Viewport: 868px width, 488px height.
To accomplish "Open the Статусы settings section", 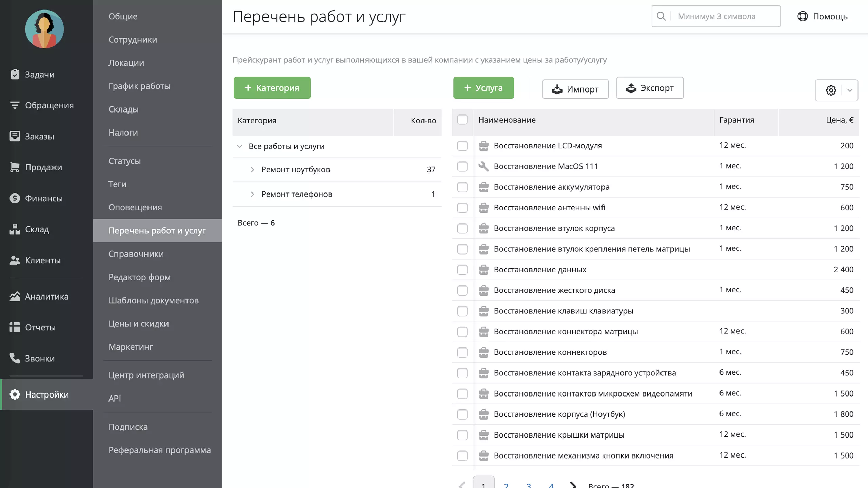I will 124,161.
